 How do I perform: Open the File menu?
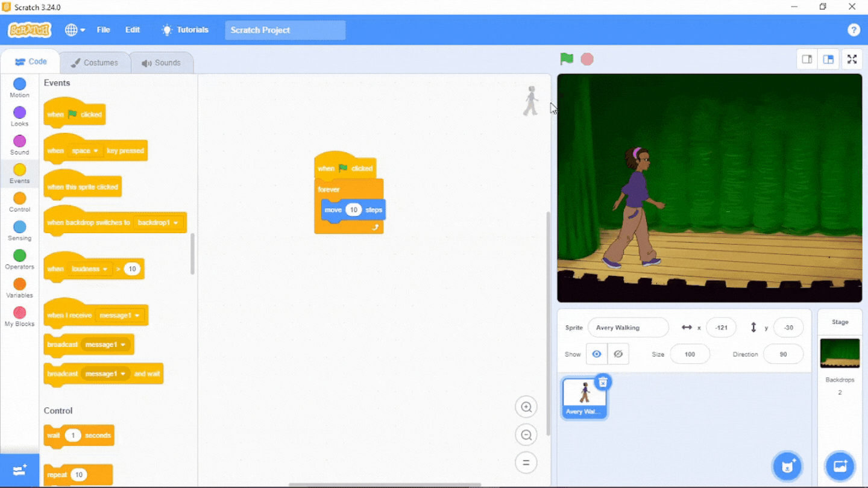pos(104,30)
